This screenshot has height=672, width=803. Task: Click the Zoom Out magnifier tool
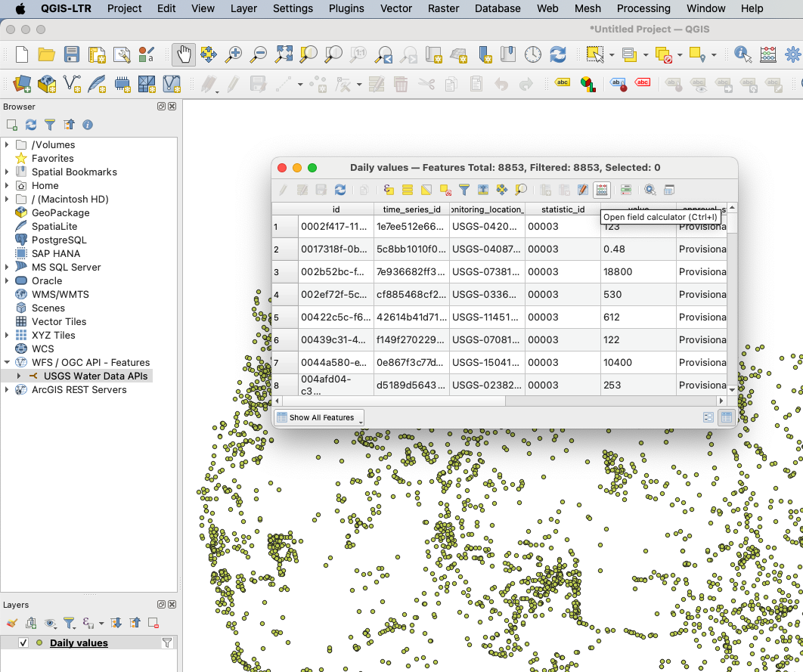(x=259, y=54)
